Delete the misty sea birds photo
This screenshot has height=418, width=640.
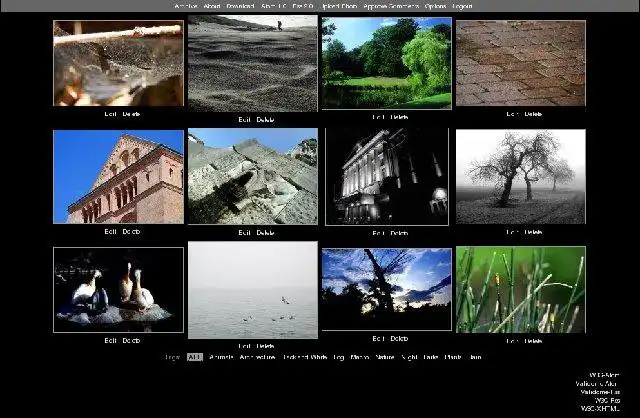coord(265,346)
